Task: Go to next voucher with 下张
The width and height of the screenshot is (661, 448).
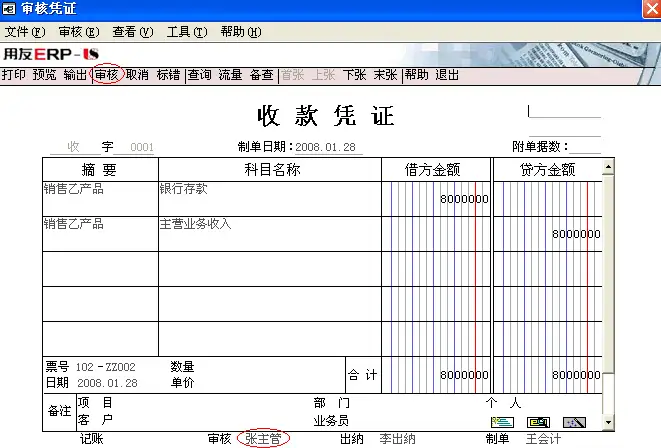Action: 355,75
